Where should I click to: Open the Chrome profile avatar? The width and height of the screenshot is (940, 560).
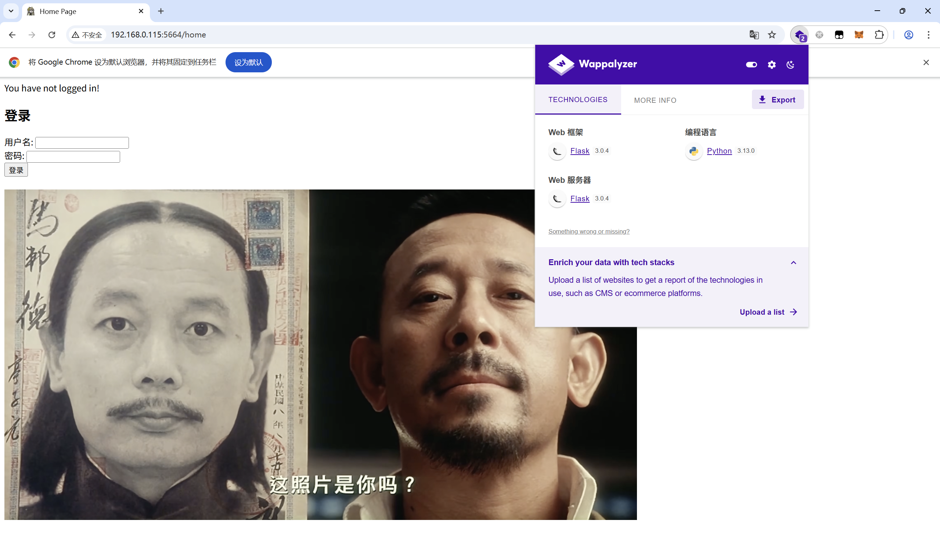coord(908,35)
